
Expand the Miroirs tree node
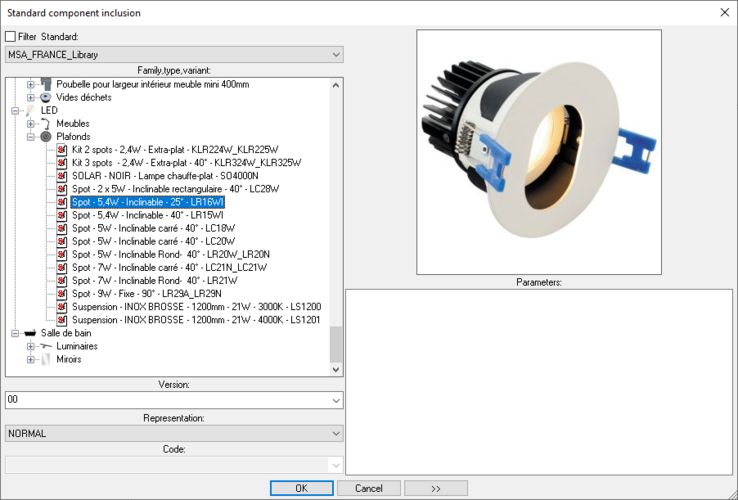point(31,359)
